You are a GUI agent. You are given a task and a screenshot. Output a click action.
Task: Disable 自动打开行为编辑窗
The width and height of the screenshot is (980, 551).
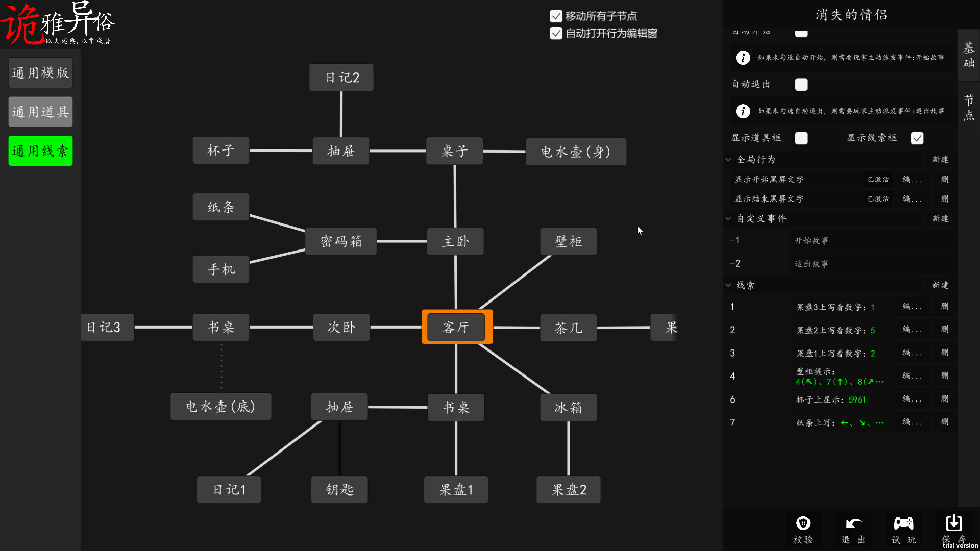(556, 33)
